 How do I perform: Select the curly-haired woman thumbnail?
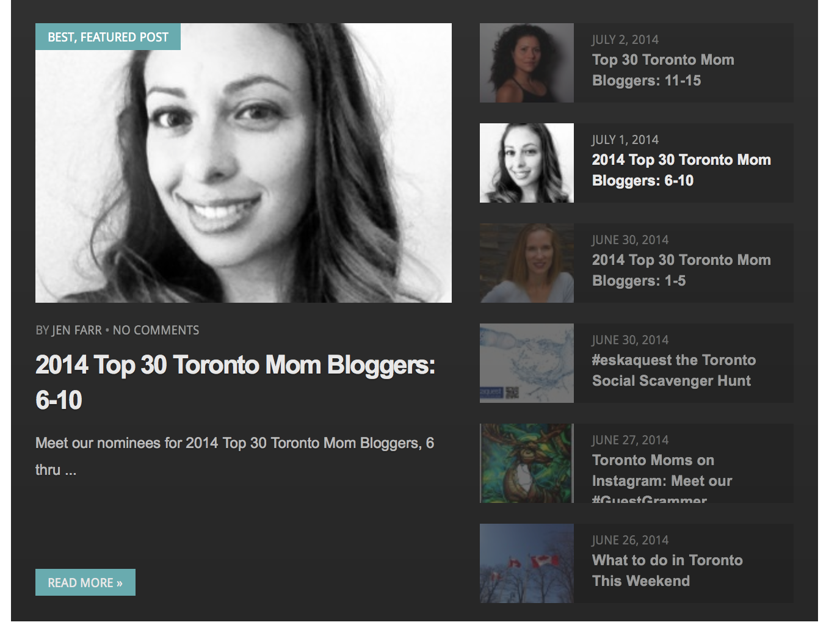[x=527, y=63]
